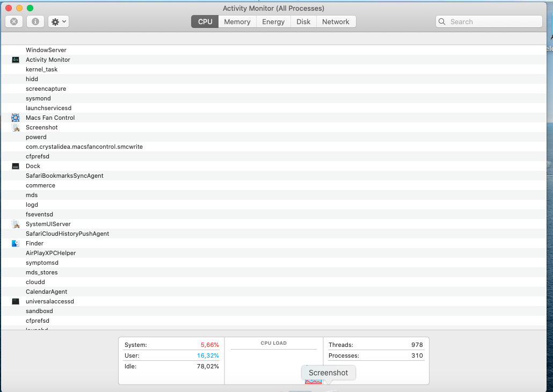The width and height of the screenshot is (553, 392).
Task: Click the magnifying glass search icon
Action: point(442,21)
